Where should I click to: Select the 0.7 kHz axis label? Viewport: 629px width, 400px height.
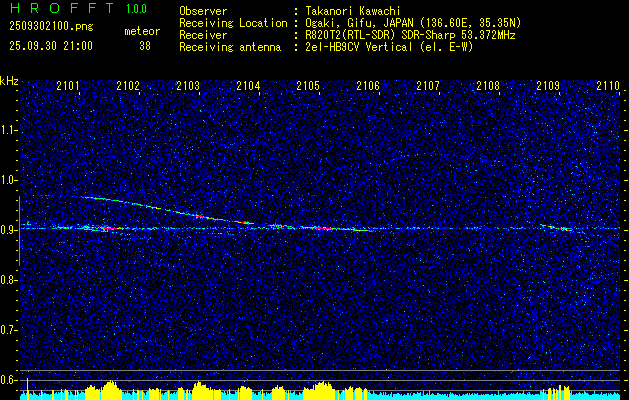click(9, 329)
